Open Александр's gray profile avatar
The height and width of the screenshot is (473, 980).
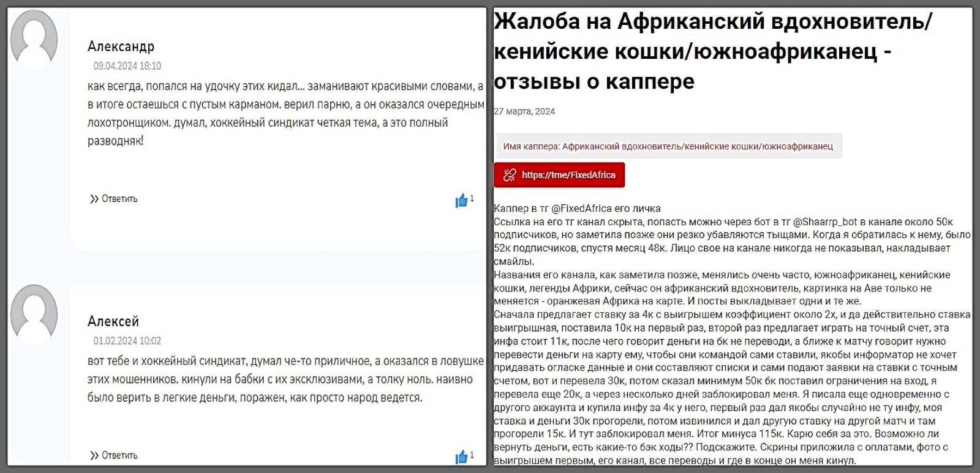coord(34,39)
